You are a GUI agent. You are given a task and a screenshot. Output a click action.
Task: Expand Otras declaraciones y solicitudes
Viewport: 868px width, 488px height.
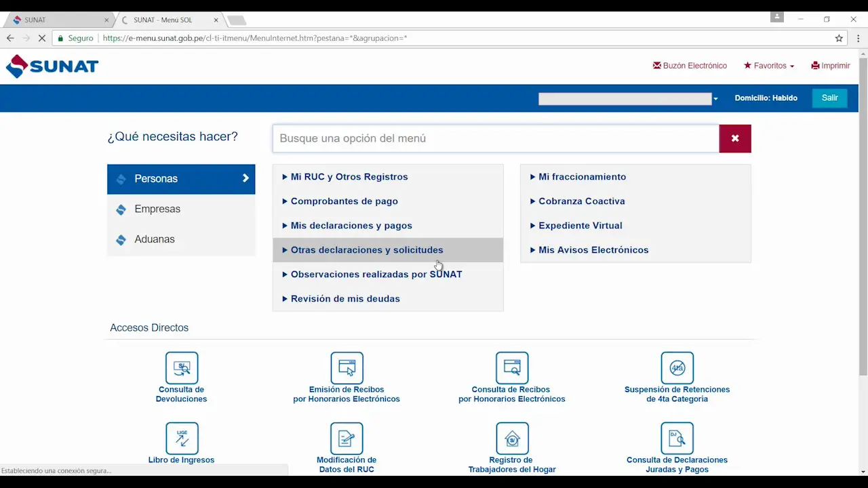tap(388, 250)
